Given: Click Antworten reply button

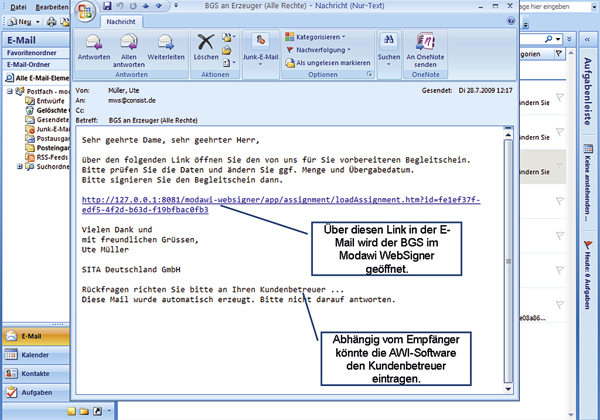Looking at the screenshot, I should point(94,47).
